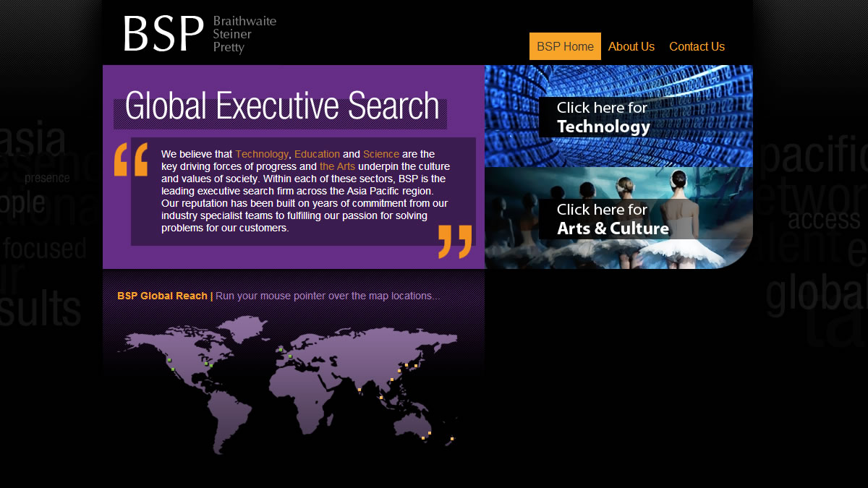Screen dimensions: 868x488
Task: Click the green map marker on the UK
Action: click(281, 350)
